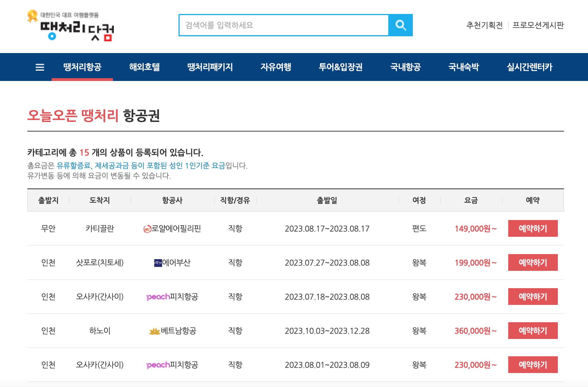
Task: Click the Vietnam Airlines lotus logo
Action: pyautogui.click(x=155, y=331)
